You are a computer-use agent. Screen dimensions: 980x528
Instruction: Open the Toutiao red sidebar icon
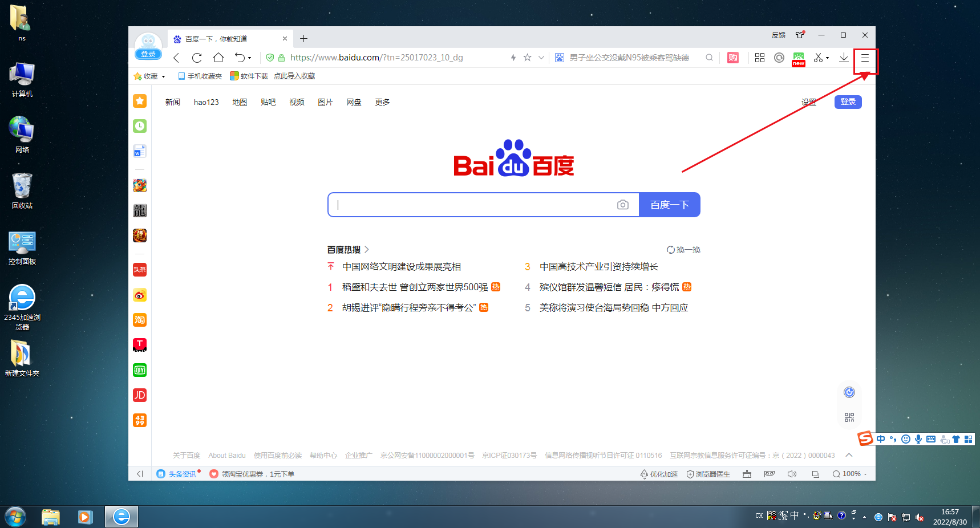(x=140, y=270)
